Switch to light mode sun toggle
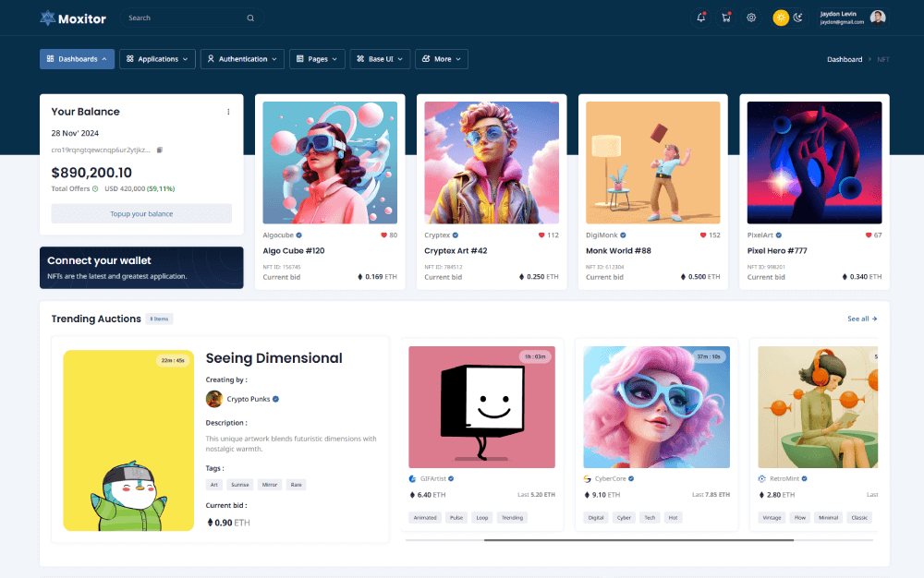The height and width of the screenshot is (578, 924). click(x=781, y=18)
